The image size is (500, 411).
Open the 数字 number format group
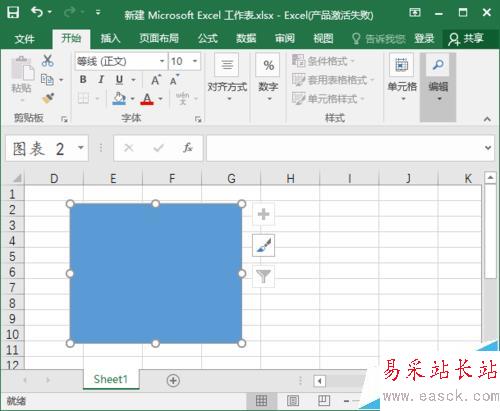(268, 77)
